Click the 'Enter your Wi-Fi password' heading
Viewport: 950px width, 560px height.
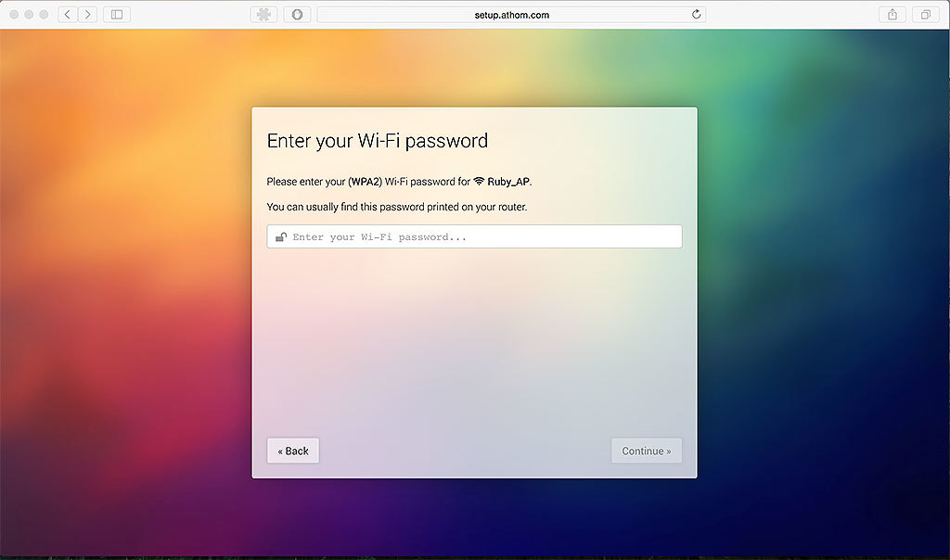(x=378, y=141)
